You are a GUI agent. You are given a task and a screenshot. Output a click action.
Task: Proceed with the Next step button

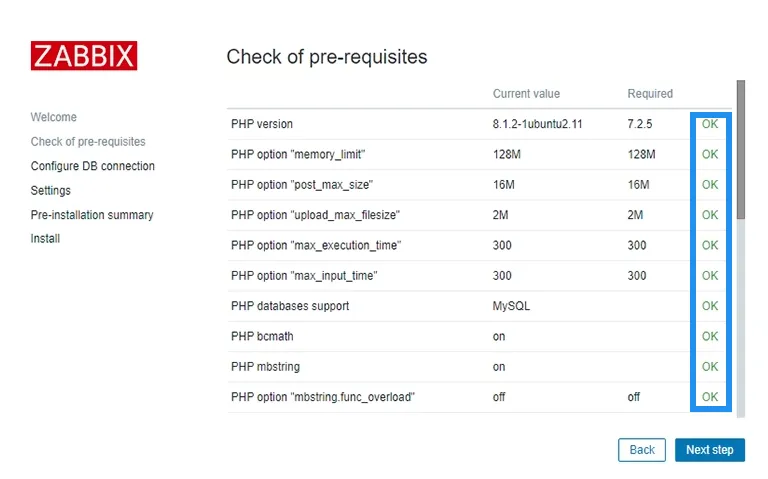click(x=710, y=450)
